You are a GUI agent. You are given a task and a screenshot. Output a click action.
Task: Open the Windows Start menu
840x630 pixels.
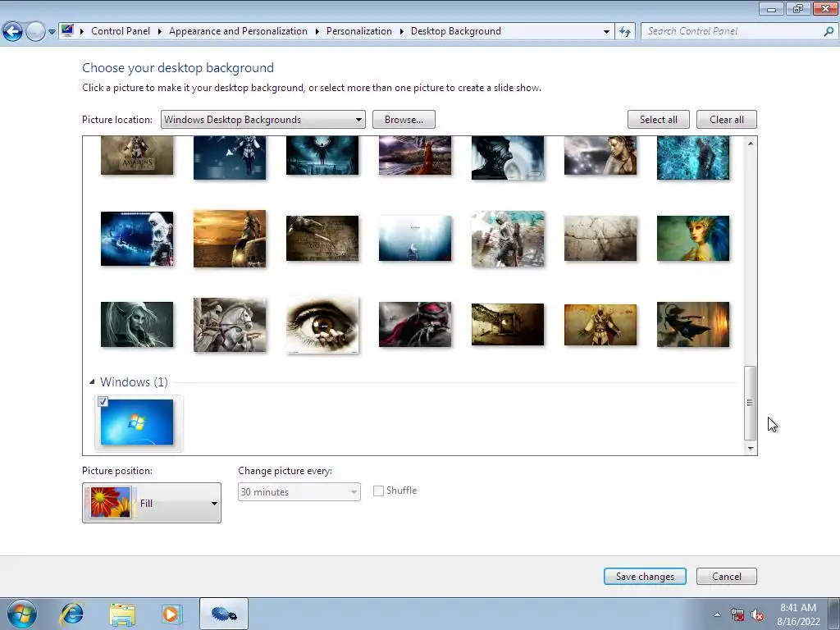click(22, 614)
